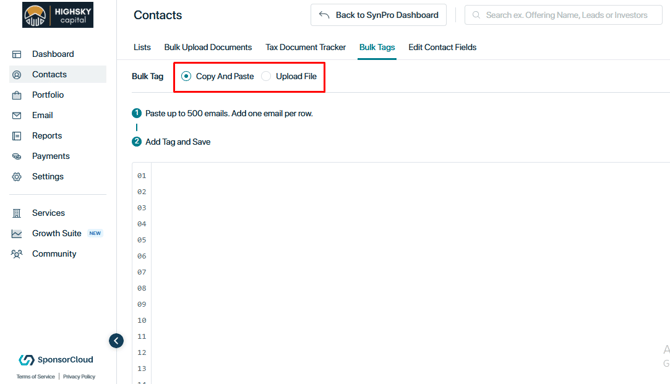Select the Copy And Paste radio option

coord(186,76)
